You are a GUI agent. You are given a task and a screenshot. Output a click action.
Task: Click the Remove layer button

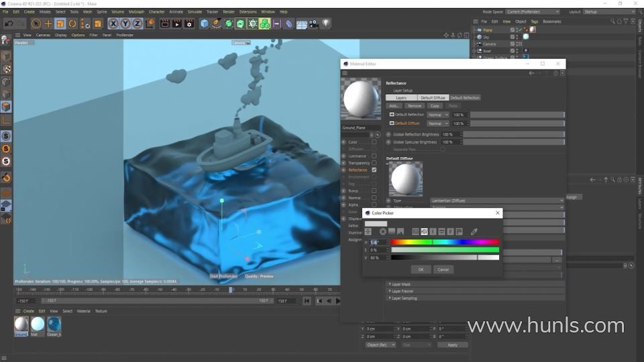pyautogui.click(x=415, y=106)
